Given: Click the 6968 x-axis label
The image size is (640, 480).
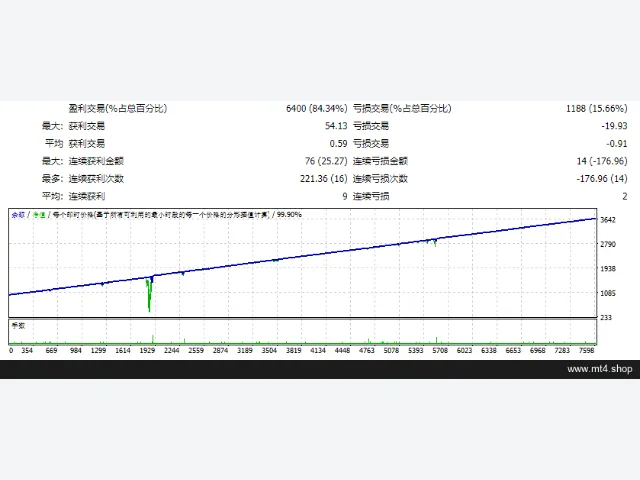Looking at the screenshot, I should point(538,350).
